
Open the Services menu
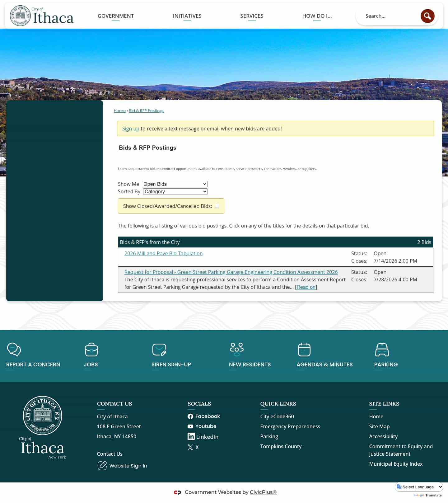252,16
